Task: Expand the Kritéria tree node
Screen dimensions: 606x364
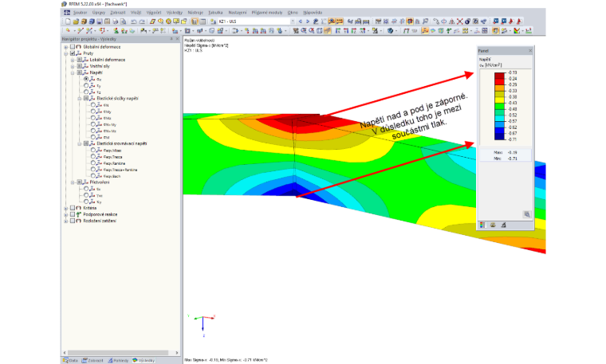Action: (65, 208)
